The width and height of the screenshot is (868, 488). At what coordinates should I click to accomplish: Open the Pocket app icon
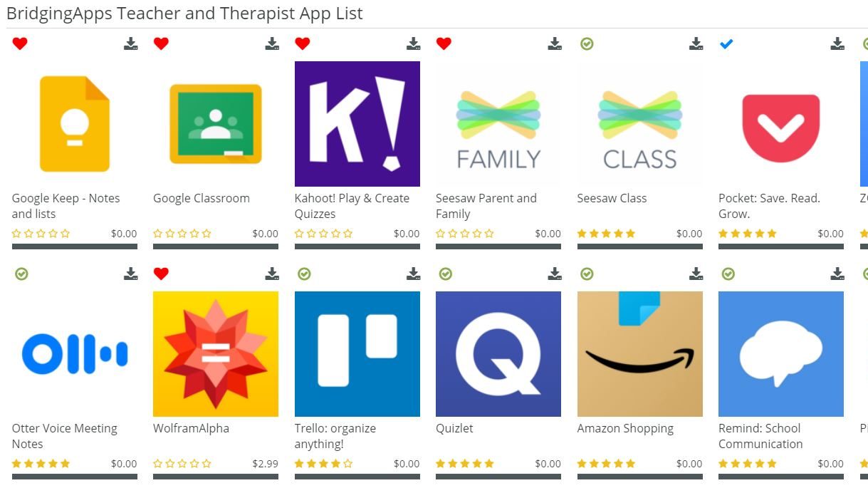click(x=781, y=124)
